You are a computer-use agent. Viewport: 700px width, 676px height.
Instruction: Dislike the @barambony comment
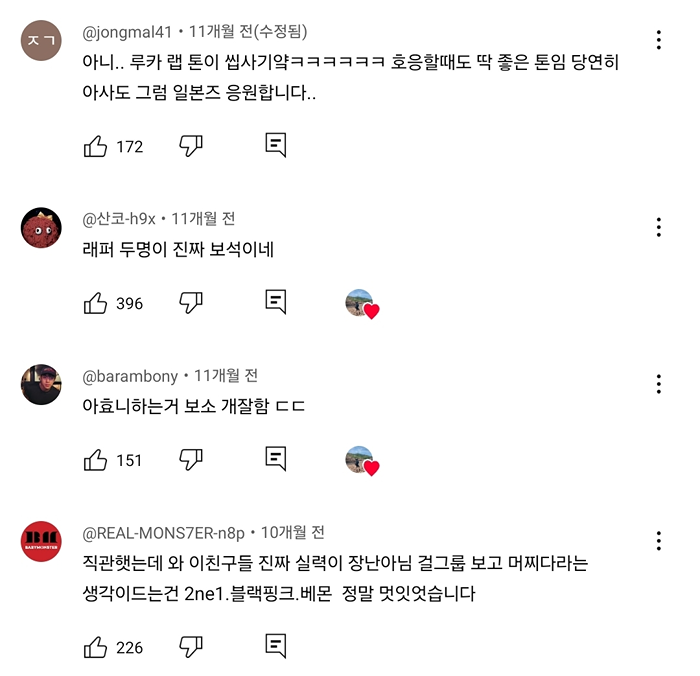tap(191, 460)
